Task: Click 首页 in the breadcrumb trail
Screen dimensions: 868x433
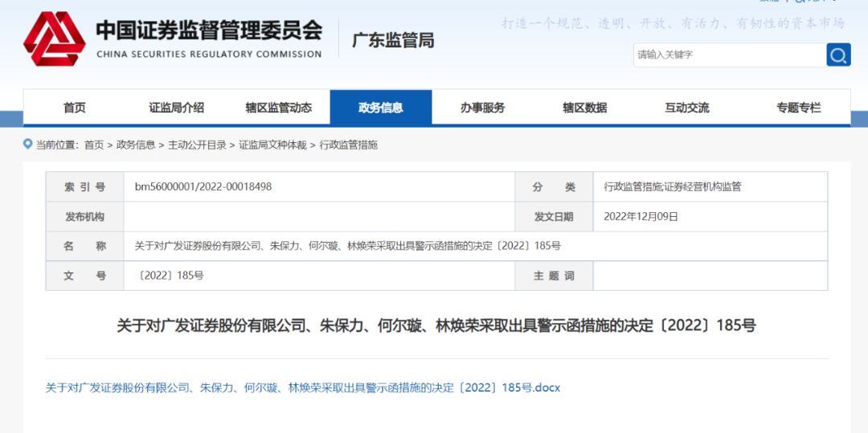Action: (94, 145)
